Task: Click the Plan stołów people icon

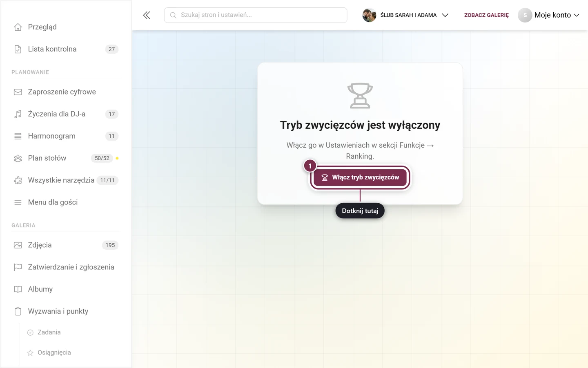Action: (x=18, y=158)
